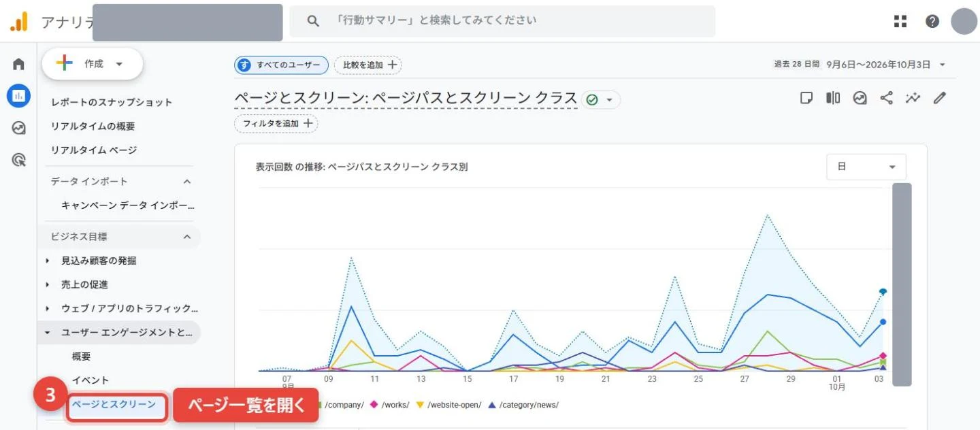Image resolution: width=980 pixels, height=430 pixels.
Task: Click the multicolor plus create icon
Action: [x=65, y=63]
